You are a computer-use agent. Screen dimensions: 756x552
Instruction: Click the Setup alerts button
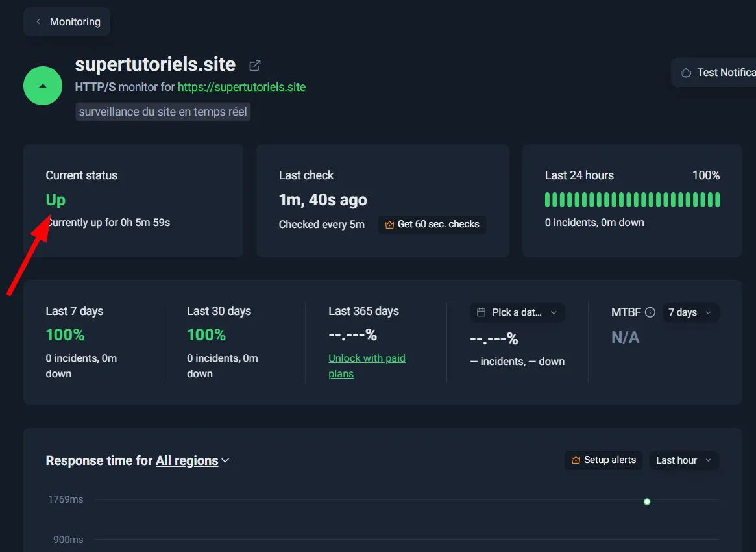[603, 460]
